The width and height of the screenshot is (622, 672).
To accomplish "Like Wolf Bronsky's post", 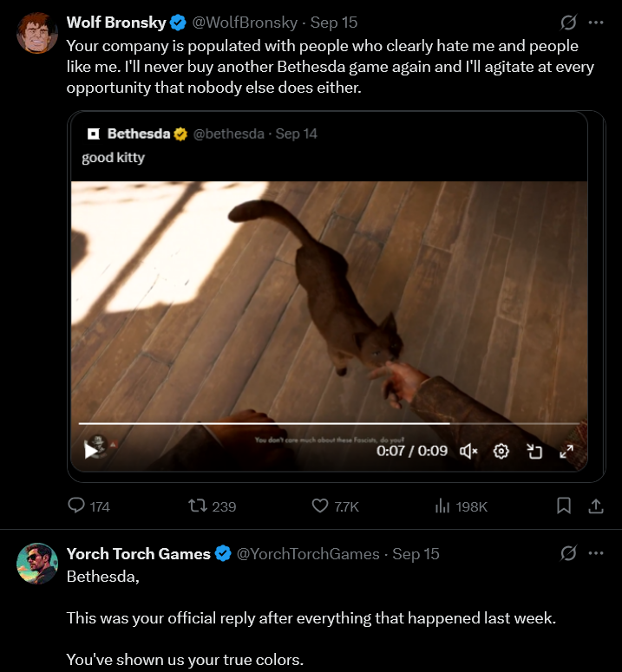I will 320,506.
